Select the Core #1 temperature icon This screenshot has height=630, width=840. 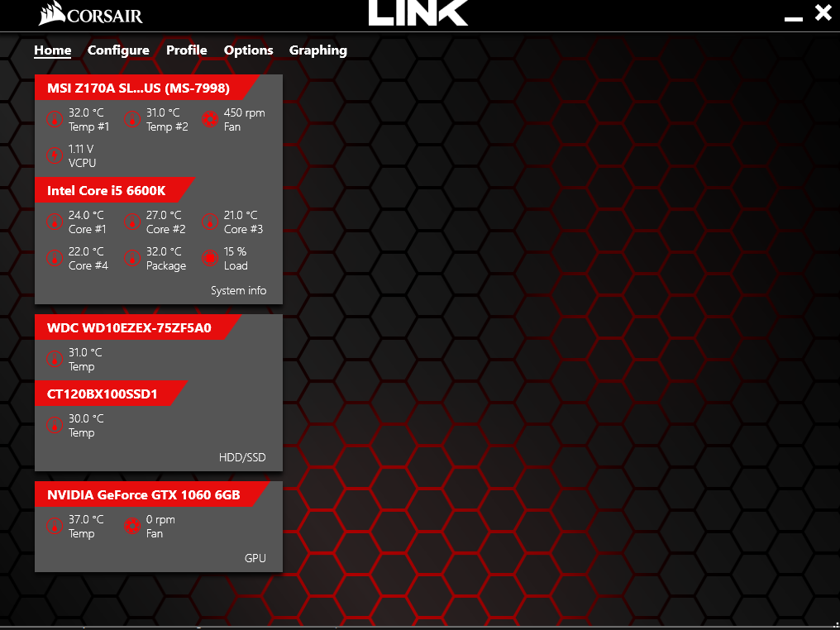tap(54, 222)
